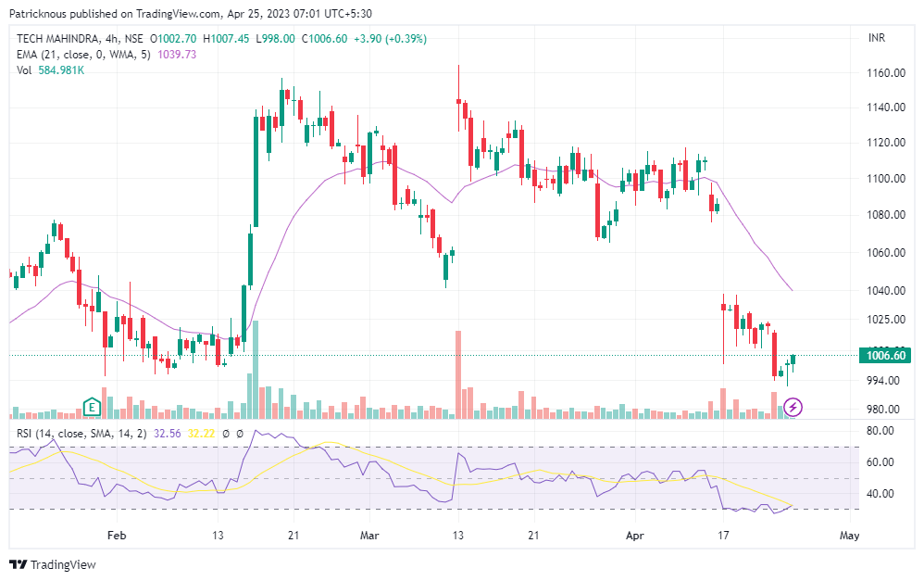Click the low value L998.00
Viewport: 924px width, 581px height.
[x=275, y=39]
